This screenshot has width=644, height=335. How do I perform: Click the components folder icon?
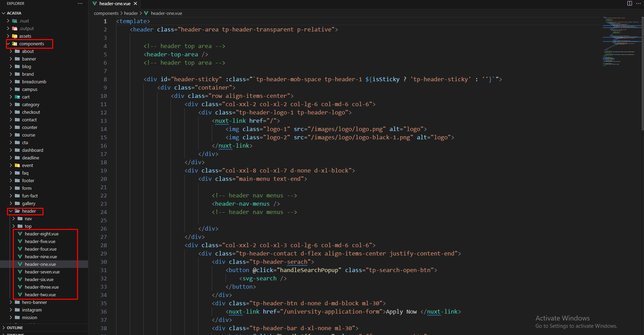[x=15, y=44]
